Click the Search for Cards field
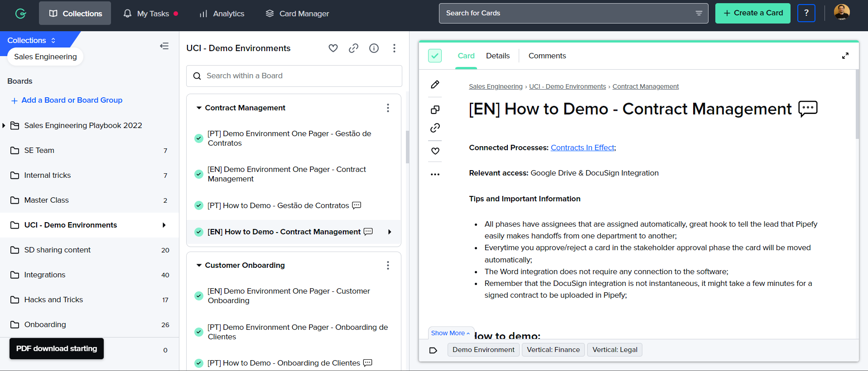This screenshot has height=371, width=868. (x=574, y=13)
